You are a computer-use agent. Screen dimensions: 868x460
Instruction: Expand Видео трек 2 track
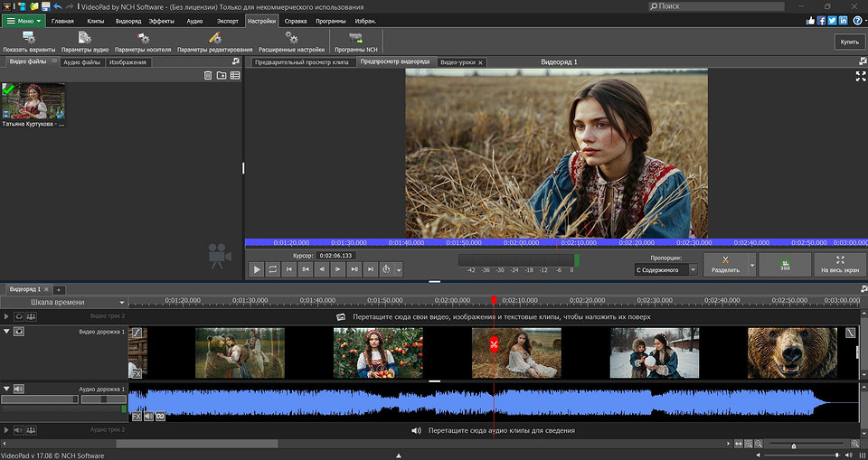[x=6, y=316]
